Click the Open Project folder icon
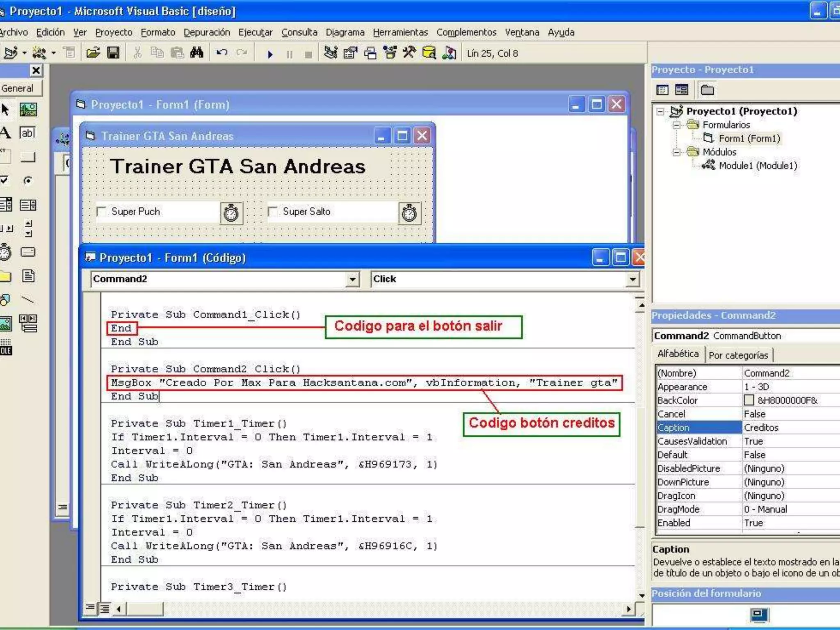Screen dimensions: 840x630 point(93,53)
